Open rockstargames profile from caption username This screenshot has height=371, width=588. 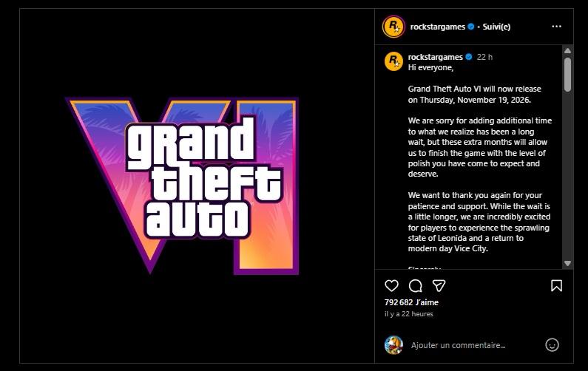[435, 57]
